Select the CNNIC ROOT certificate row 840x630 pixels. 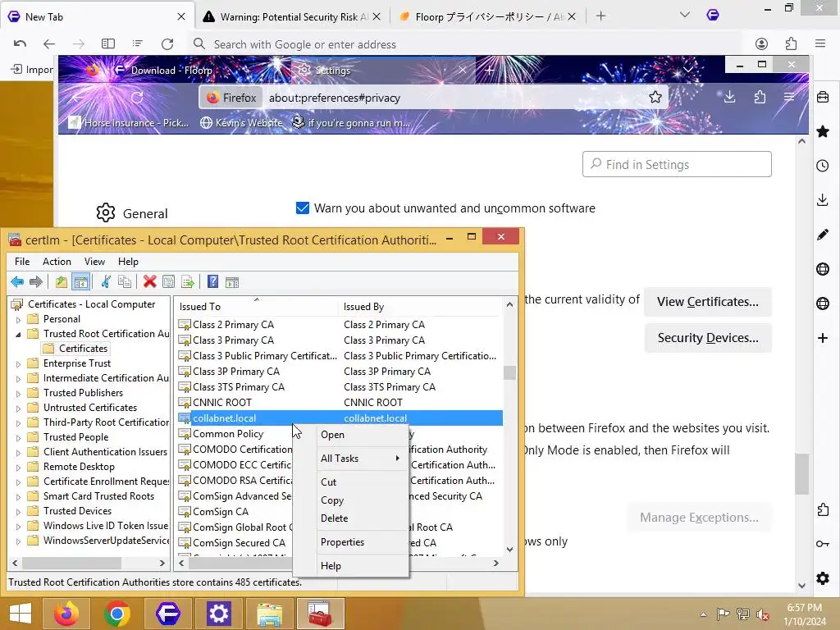pos(340,402)
